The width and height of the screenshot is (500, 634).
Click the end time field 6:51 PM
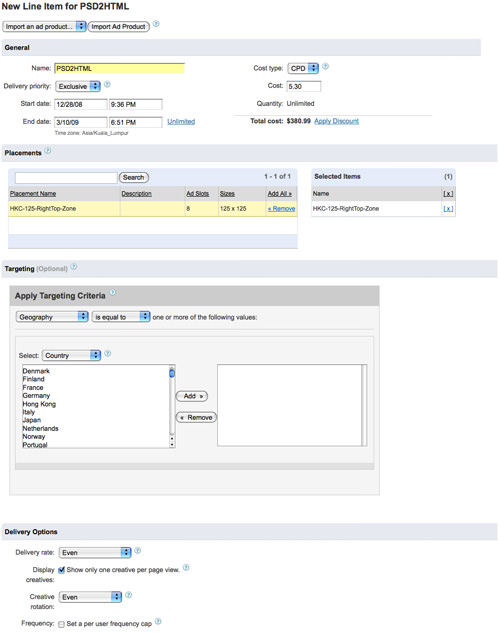click(x=136, y=122)
